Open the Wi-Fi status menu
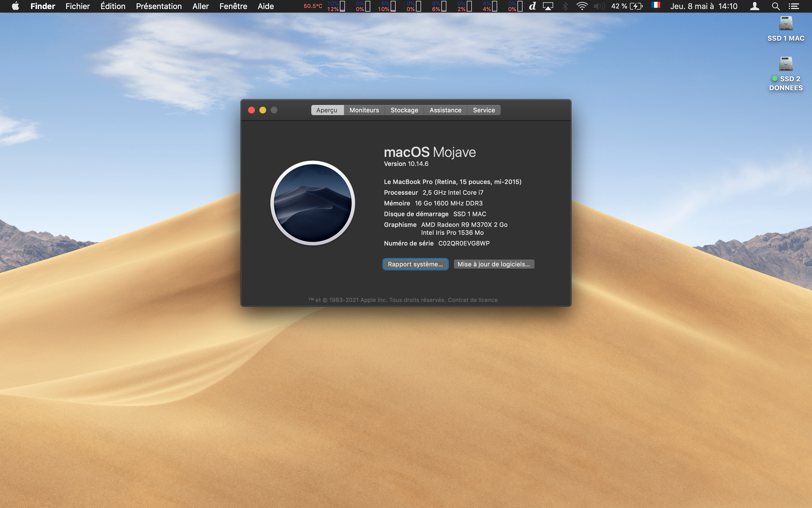The width and height of the screenshot is (812, 508). pyautogui.click(x=582, y=6)
